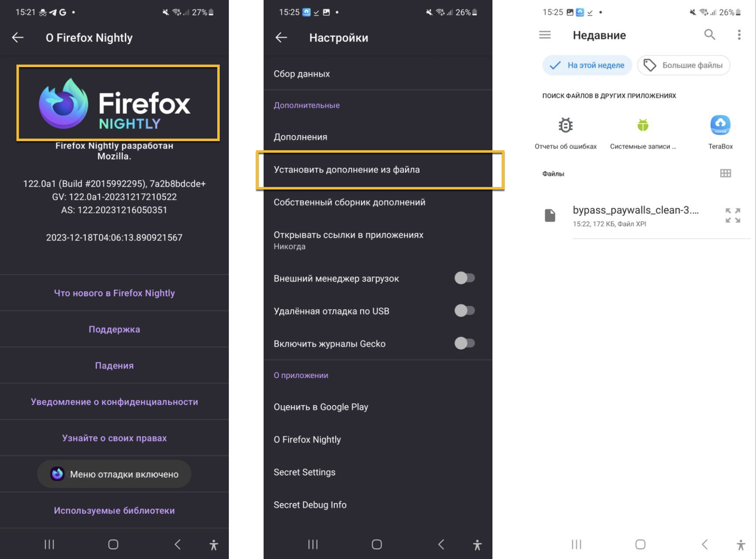This screenshot has height=559, width=756.
Task: Open Собственный сборник дополнений
Action: pos(378,202)
